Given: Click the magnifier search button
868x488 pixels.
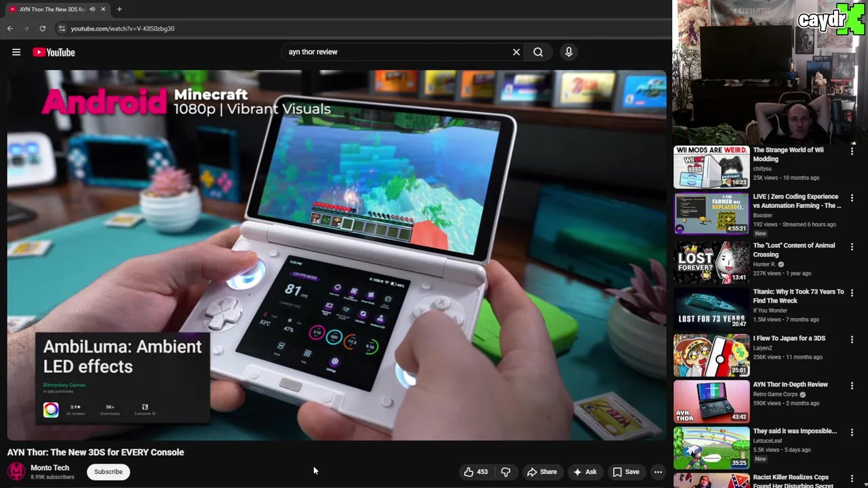Looking at the screenshot, I should (538, 52).
